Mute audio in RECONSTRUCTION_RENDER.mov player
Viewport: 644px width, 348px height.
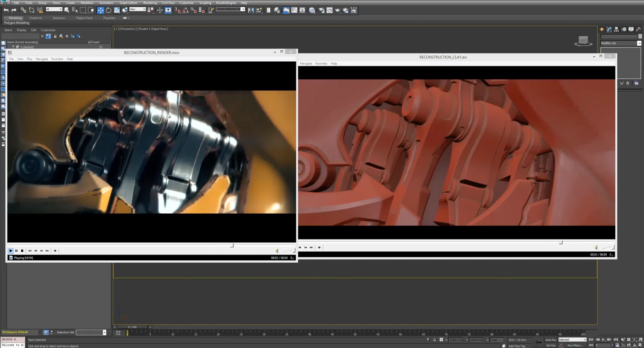(x=277, y=251)
